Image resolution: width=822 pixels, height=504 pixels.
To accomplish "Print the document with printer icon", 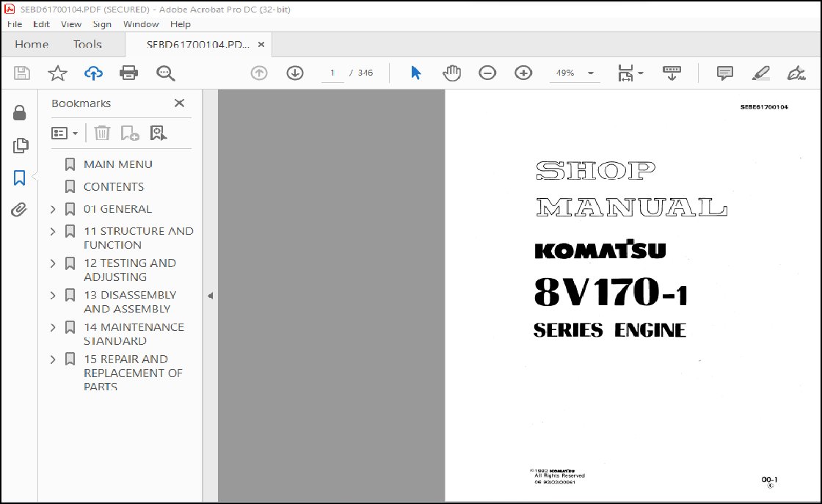I will tap(128, 73).
